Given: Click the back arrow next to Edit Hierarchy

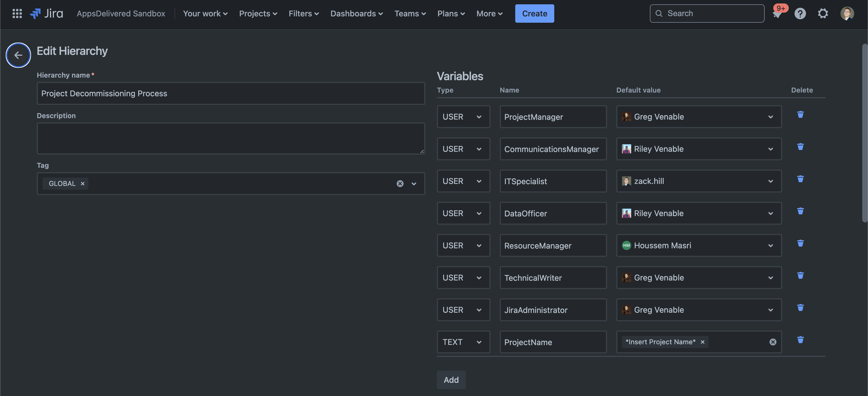Looking at the screenshot, I should pos(18,55).
